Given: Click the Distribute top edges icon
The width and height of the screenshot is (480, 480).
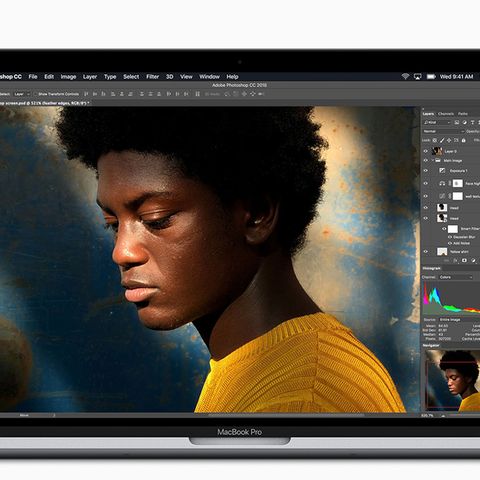Looking at the screenshot, I should pos(142,94).
